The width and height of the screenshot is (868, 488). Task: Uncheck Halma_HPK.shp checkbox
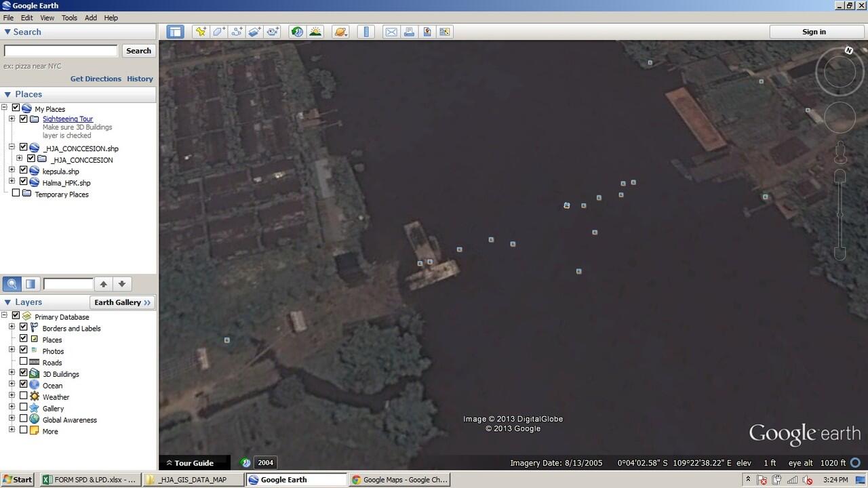click(x=24, y=182)
